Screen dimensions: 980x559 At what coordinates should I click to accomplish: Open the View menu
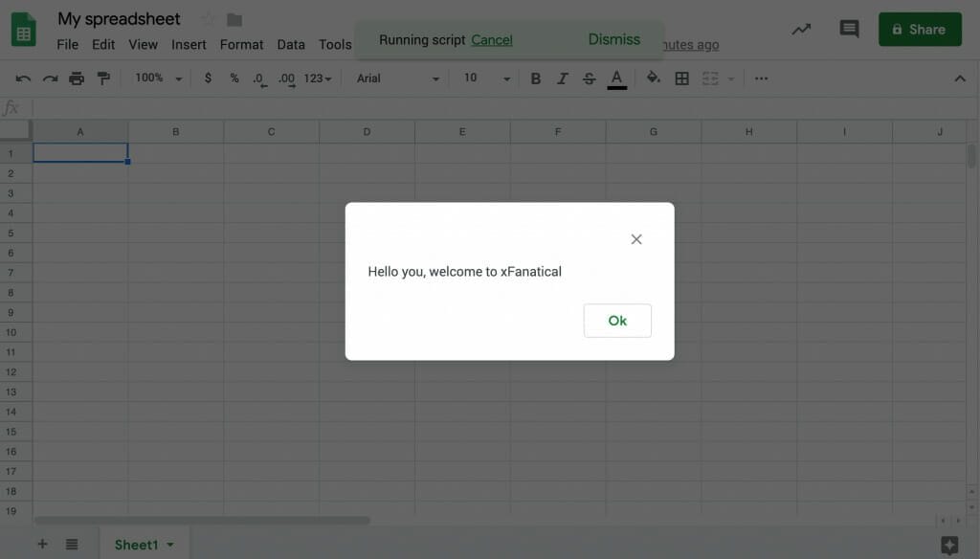click(144, 44)
